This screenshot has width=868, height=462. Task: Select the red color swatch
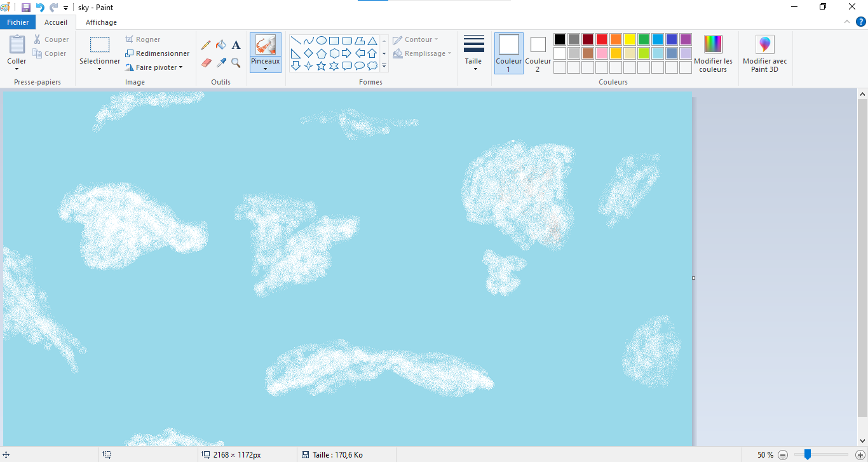601,39
